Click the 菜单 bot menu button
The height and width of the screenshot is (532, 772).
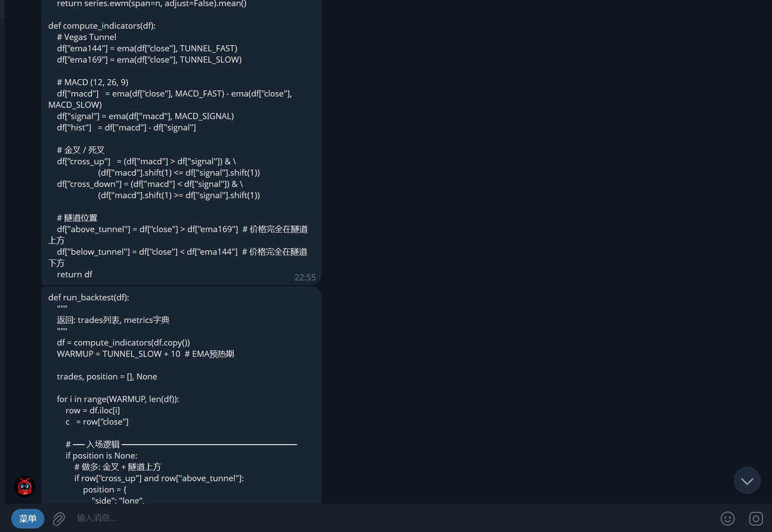[x=28, y=518]
